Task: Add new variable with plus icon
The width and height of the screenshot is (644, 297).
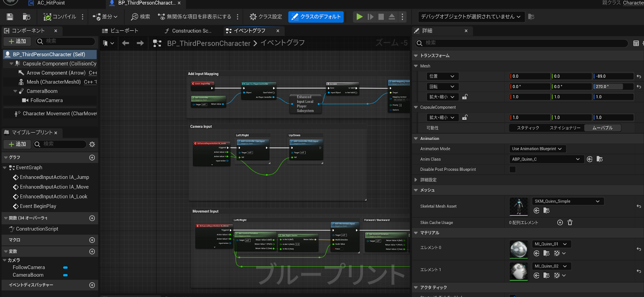Action: point(92,251)
